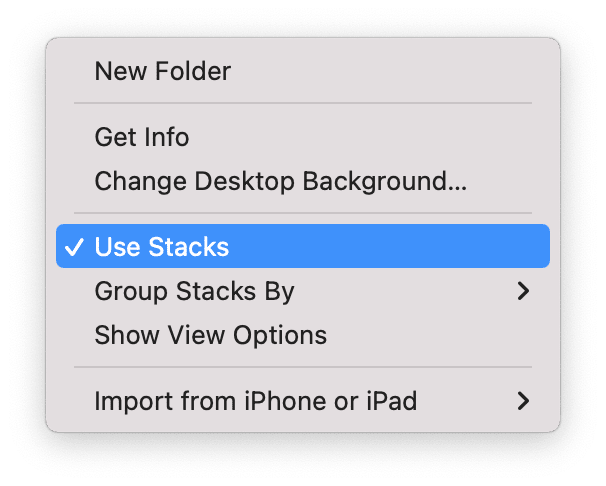Select Import from iPhone or iPad
606x486 pixels.
point(255,402)
